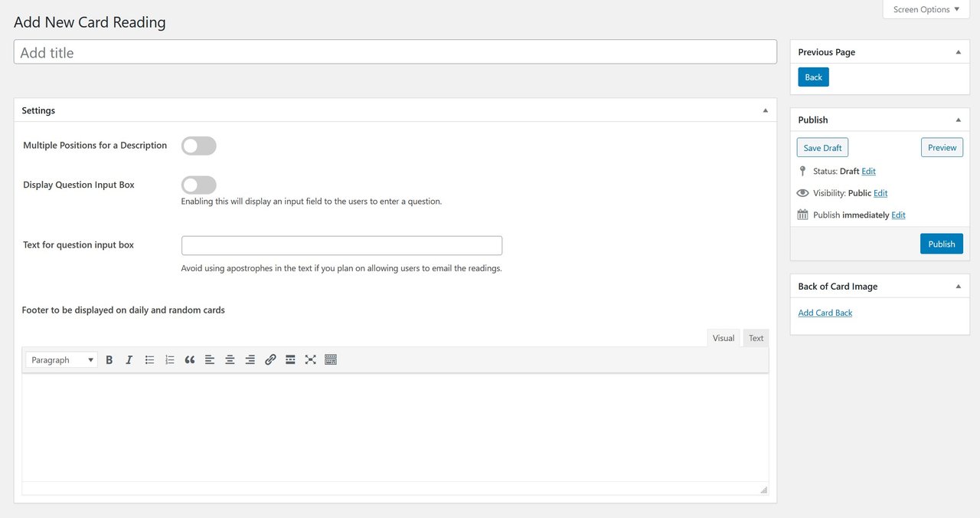The width and height of the screenshot is (980, 518).
Task: Open Screen Options dropdown
Action: pyautogui.click(x=926, y=9)
